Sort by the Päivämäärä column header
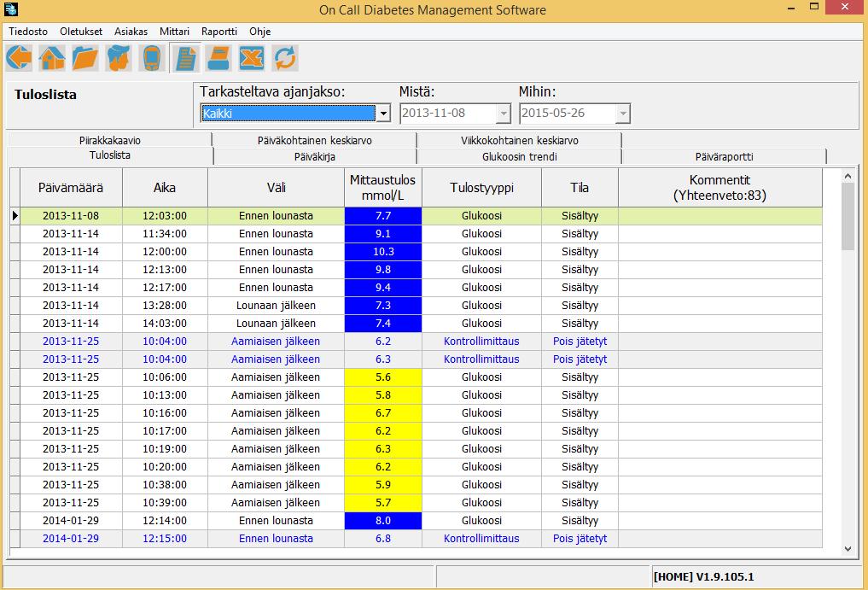Screen dimensions: 868x590 (71, 188)
